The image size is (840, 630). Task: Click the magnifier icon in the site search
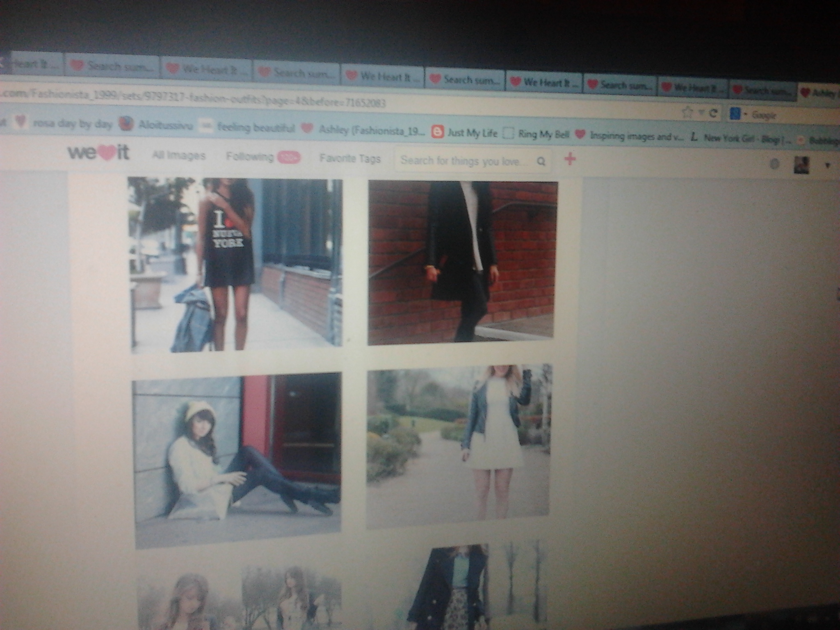(541, 162)
